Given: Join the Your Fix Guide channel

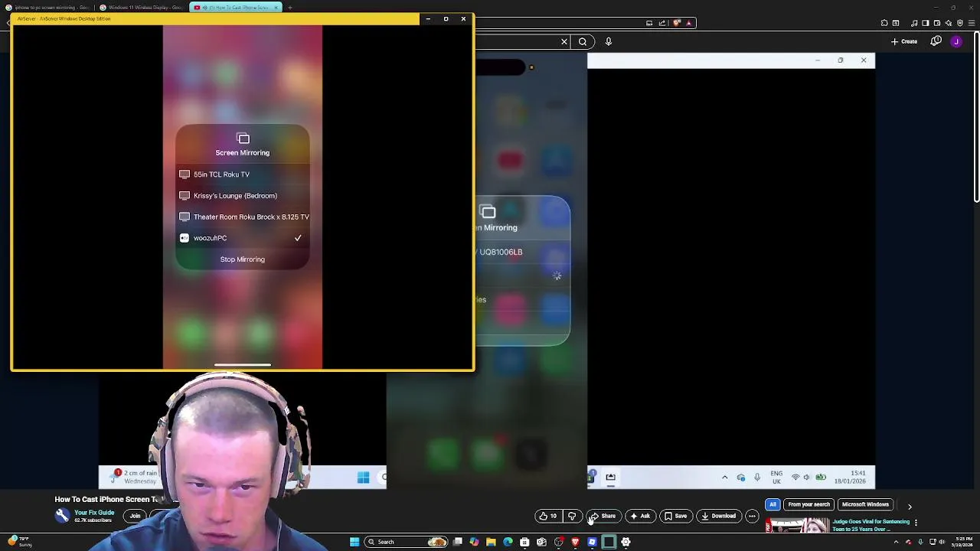Looking at the screenshot, I should tap(135, 516).
